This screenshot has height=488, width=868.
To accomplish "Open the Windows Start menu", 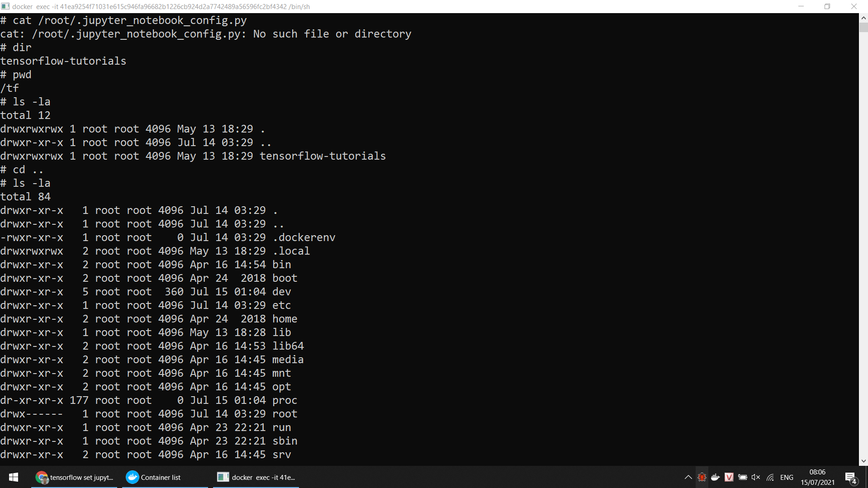I will pyautogui.click(x=13, y=477).
